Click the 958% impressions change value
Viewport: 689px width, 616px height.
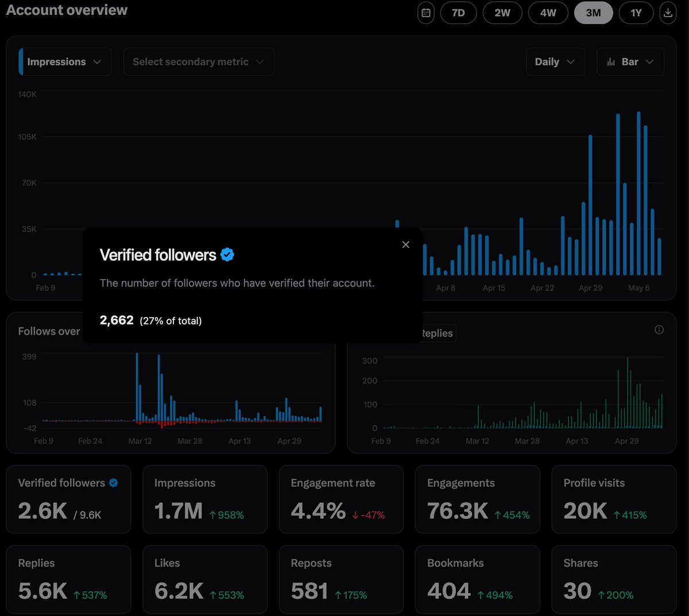227,515
